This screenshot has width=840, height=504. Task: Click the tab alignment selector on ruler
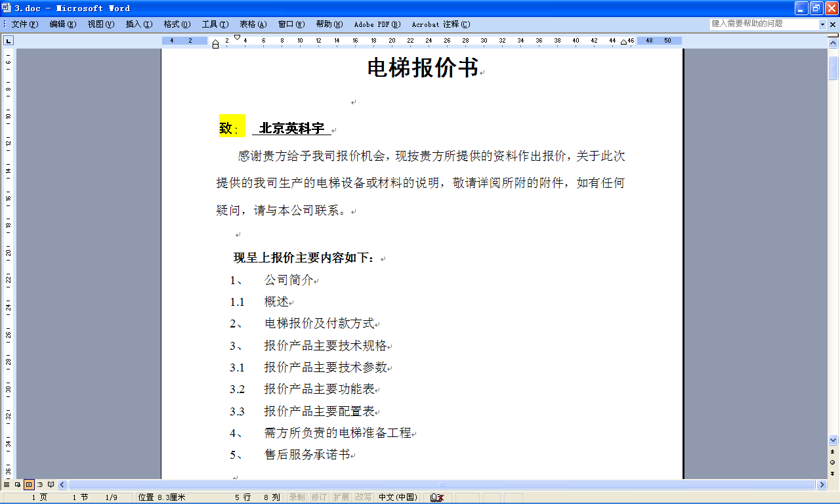coord(9,41)
